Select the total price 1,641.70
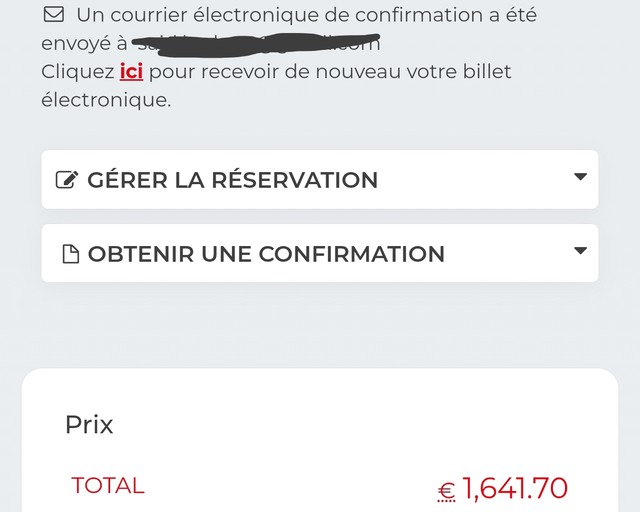 [515, 488]
